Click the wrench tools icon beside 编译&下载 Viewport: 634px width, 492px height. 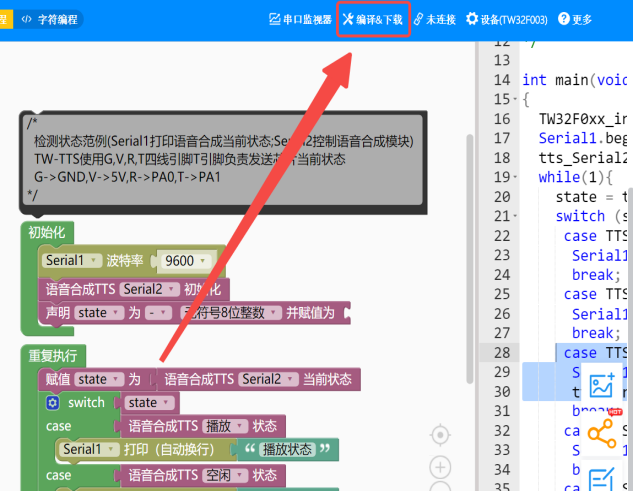click(348, 19)
